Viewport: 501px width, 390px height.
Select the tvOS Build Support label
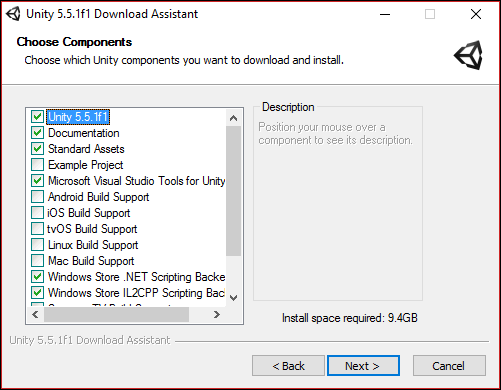pyautogui.click(x=92, y=229)
